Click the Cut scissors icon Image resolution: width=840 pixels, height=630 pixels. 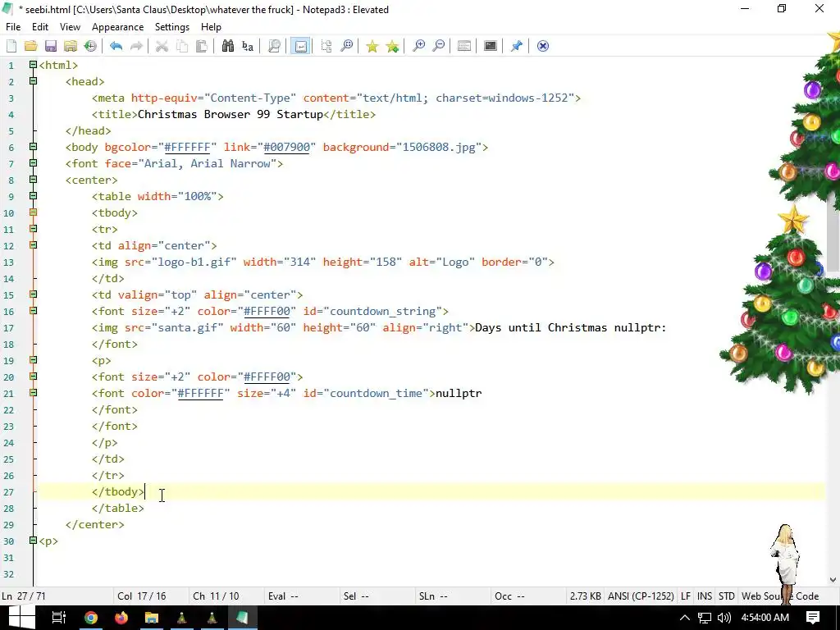tap(162, 46)
